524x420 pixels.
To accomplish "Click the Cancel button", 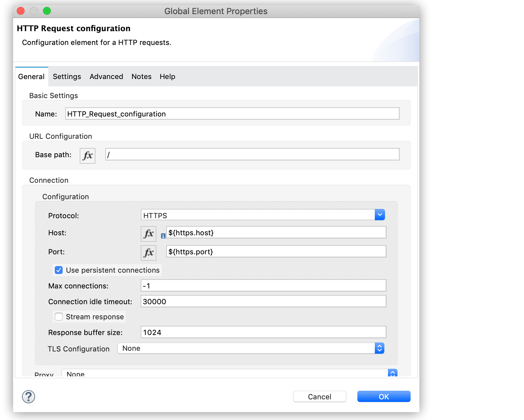I will pyautogui.click(x=319, y=396).
